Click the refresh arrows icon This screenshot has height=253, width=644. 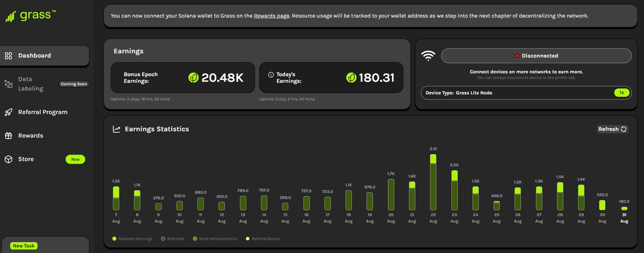(x=624, y=129)
